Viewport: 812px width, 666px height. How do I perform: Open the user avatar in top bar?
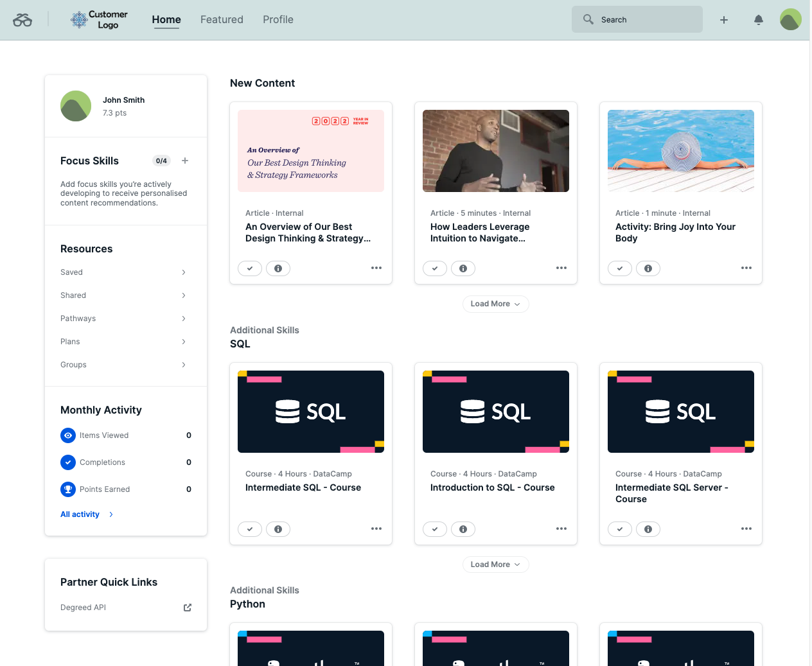[791, 19]
